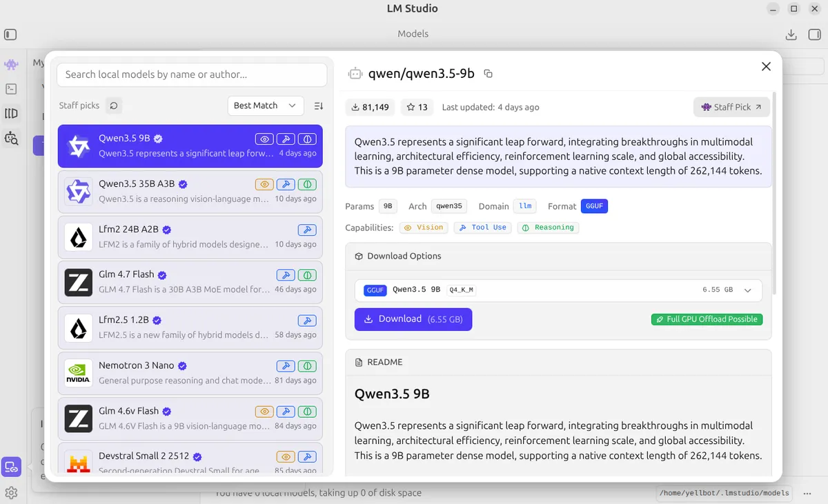Screen dimensions: 828x504
Task: Select the Nemotron 3 Nano model card
Action: [x=190, y=374]
